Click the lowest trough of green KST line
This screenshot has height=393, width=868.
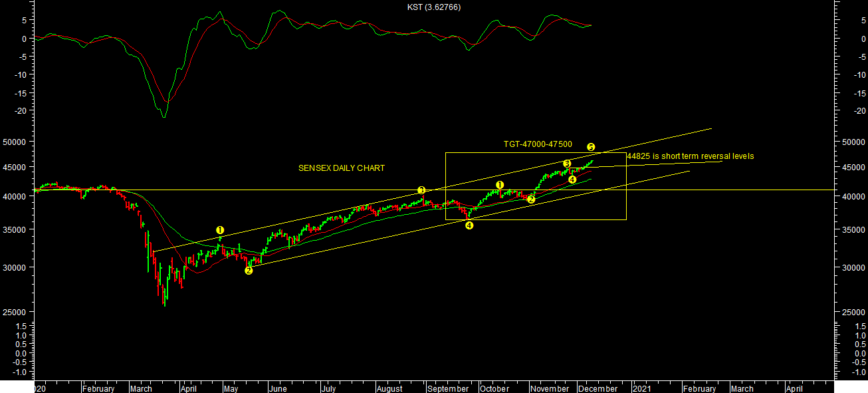[x=163, y=118]
